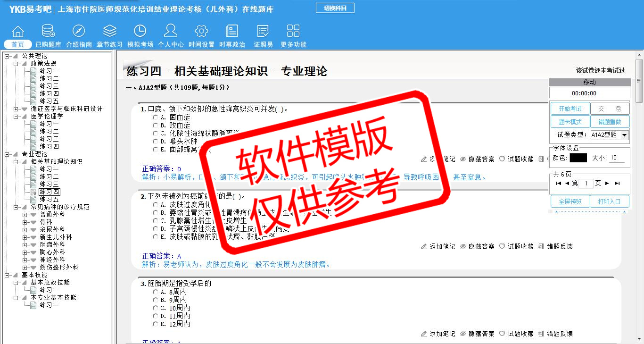Open the 时间设置 gear icon
The width and height of the screenshot is (644, 344).
point(201,31)
